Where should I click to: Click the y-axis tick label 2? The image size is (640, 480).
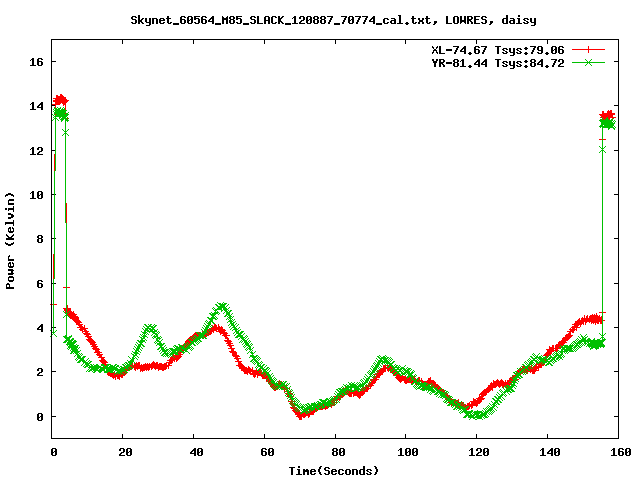(40, 372)
